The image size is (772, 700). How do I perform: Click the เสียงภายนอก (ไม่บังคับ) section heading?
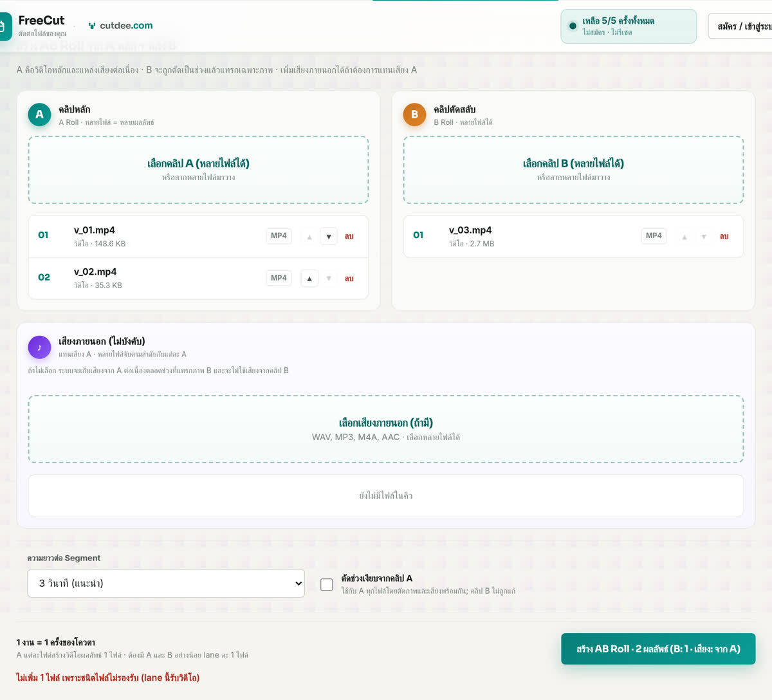102,341
